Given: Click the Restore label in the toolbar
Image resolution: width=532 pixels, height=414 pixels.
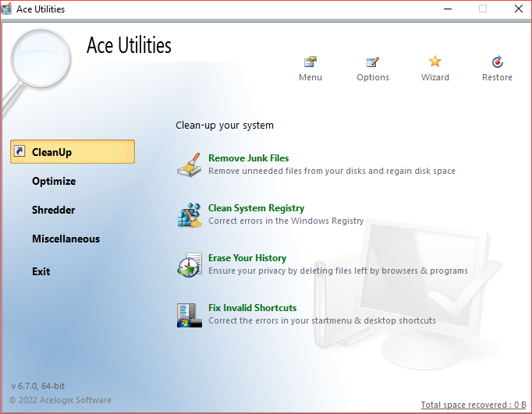Looking at the screenshot, I should (x=497, y=77).
